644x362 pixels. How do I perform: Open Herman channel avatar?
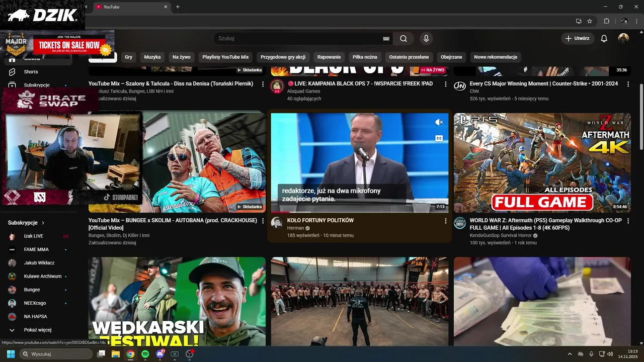point(277,223)
